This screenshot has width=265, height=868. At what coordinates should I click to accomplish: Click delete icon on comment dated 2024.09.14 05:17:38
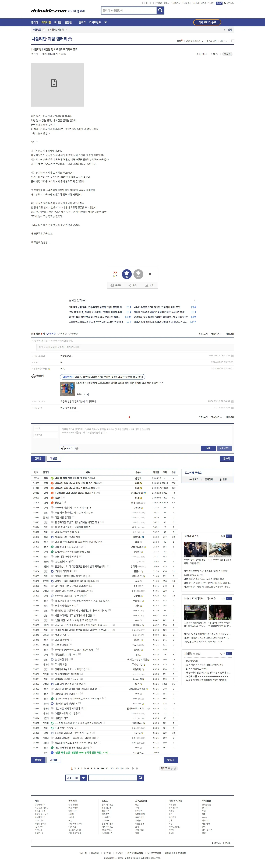pyautogui.click(x=232, y=356)
